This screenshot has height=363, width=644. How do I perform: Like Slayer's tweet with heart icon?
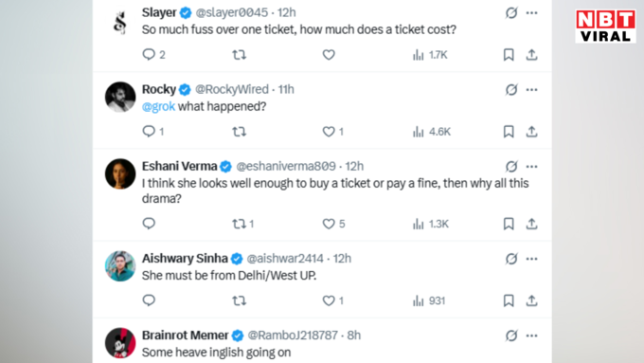click(329, 55)
